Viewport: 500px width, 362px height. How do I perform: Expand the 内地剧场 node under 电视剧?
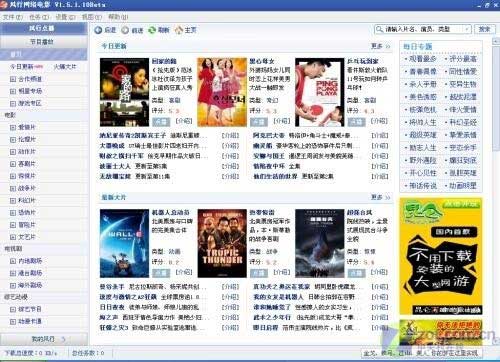click(13, 261)
